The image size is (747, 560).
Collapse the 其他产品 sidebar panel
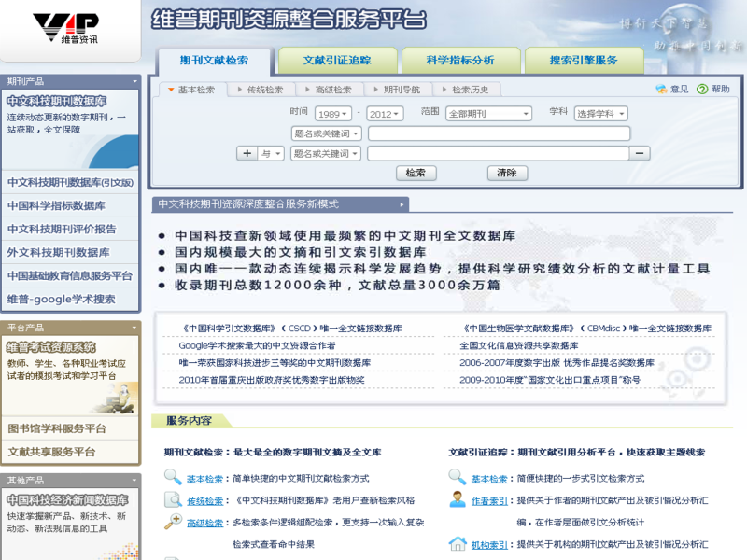134,480
